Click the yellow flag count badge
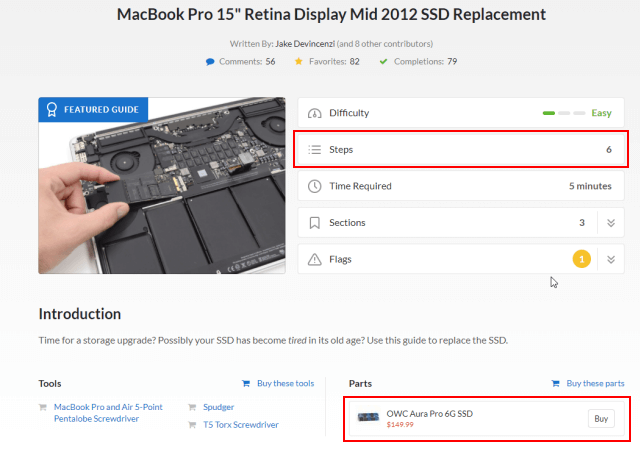Viewport: 640px width, 463px height. [582, 259]
